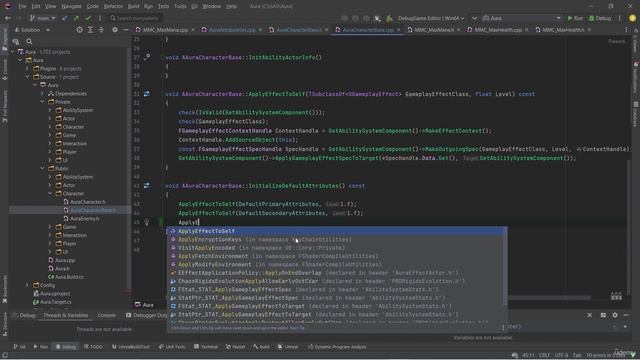This screenshot has height=360, width=640.
Task: Click the green Run button
Action: tap(575, 18)
